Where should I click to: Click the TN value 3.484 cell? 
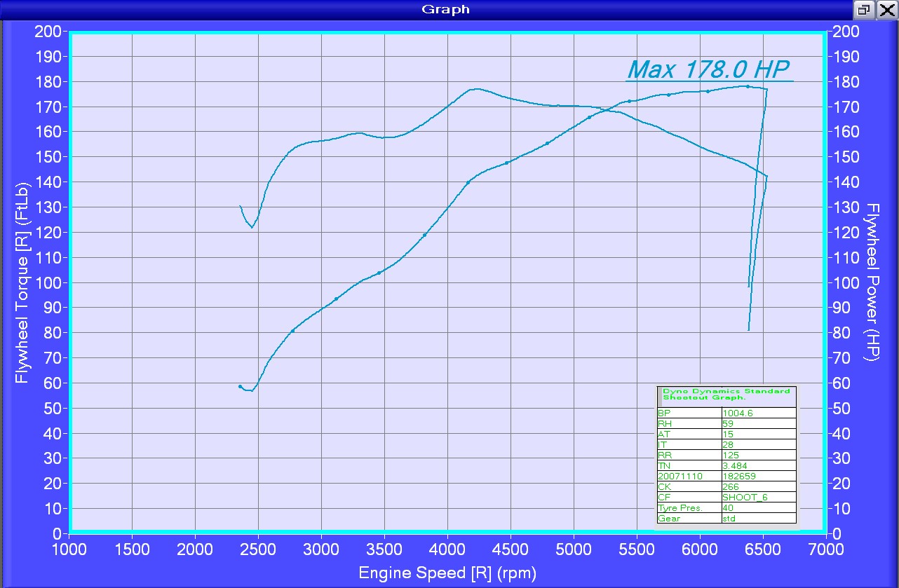click(758, 466)
